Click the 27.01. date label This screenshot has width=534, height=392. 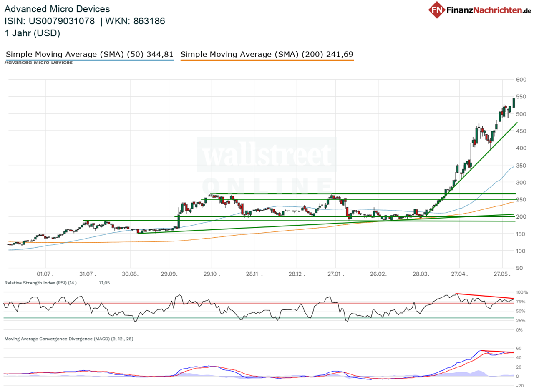tap(336, 274)
